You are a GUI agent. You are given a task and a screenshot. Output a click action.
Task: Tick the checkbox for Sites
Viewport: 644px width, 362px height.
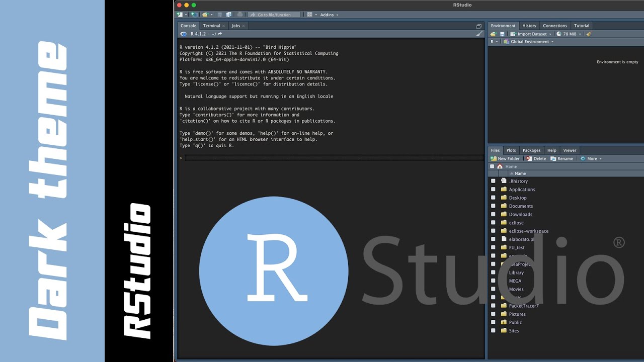(x=493, y=331)
